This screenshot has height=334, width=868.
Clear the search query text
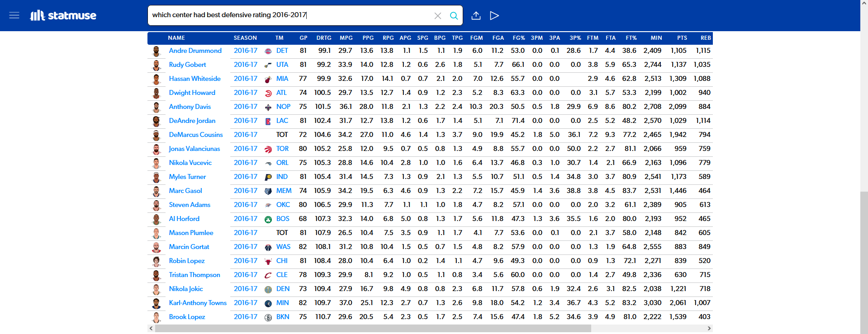coord(437,16)
